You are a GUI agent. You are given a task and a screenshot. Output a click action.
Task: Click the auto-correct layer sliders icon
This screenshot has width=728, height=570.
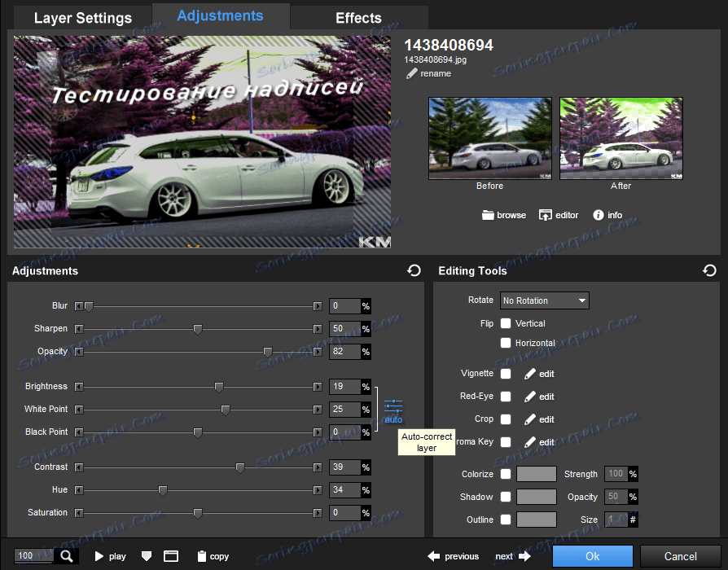(x=393, y=405)
